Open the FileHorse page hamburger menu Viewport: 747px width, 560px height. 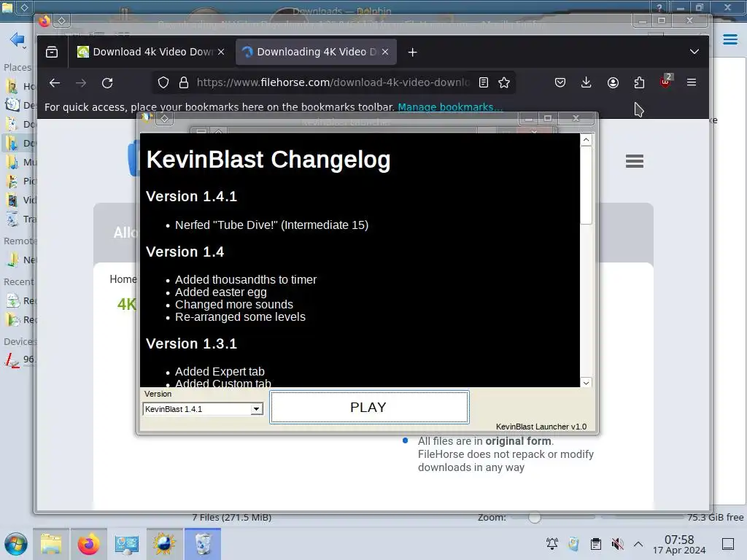635,161
